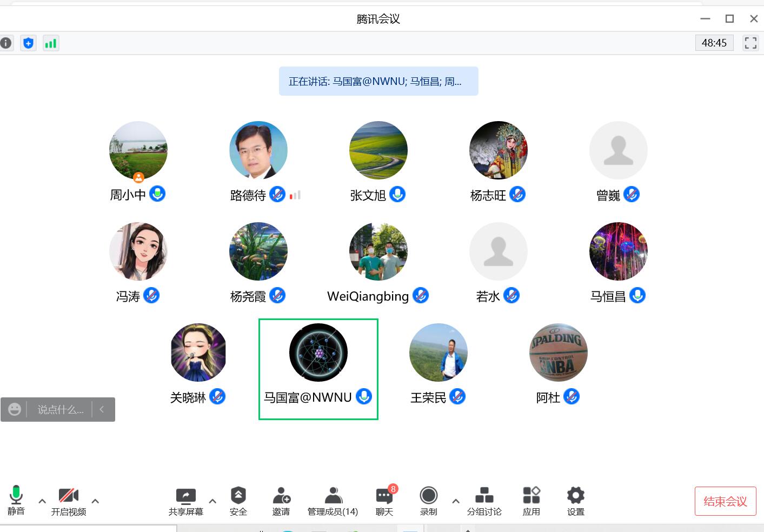Open the Invite (邀请) dialog
Image resolution: width=764 pixels, height=532 pixels.
[281, 501]
